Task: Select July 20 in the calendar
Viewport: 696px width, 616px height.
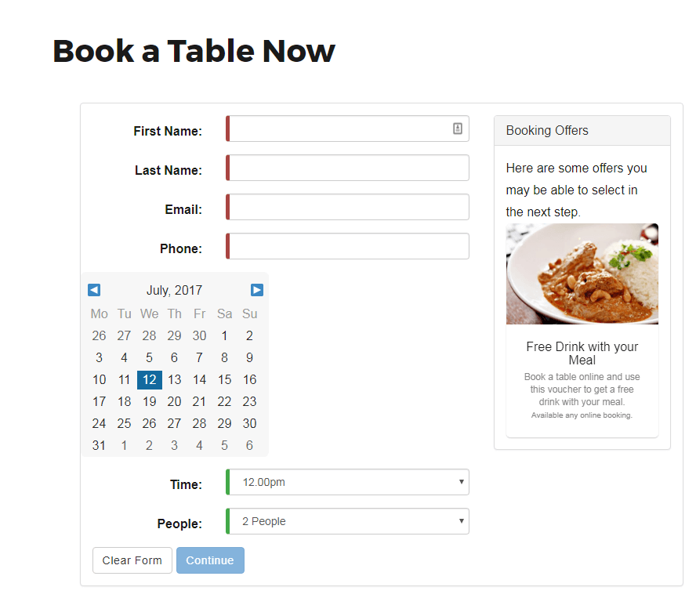Action: pyautogui.click(x=175, y=401)
